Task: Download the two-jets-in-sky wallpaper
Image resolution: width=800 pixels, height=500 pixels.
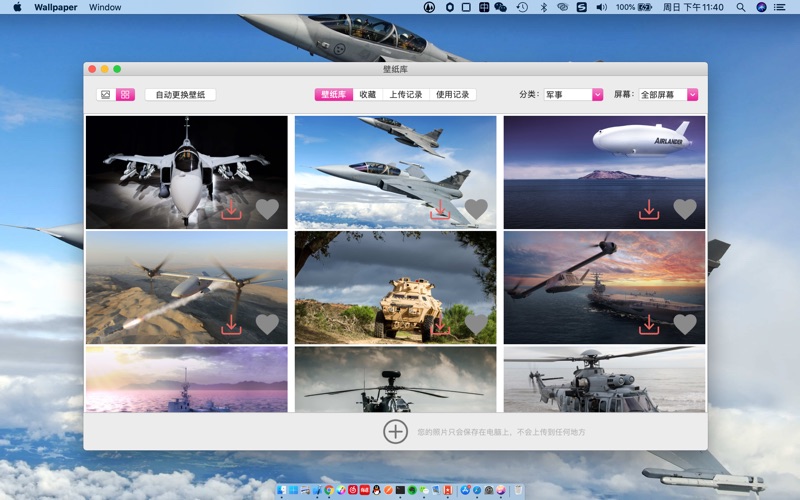Action: click(440, 209)
